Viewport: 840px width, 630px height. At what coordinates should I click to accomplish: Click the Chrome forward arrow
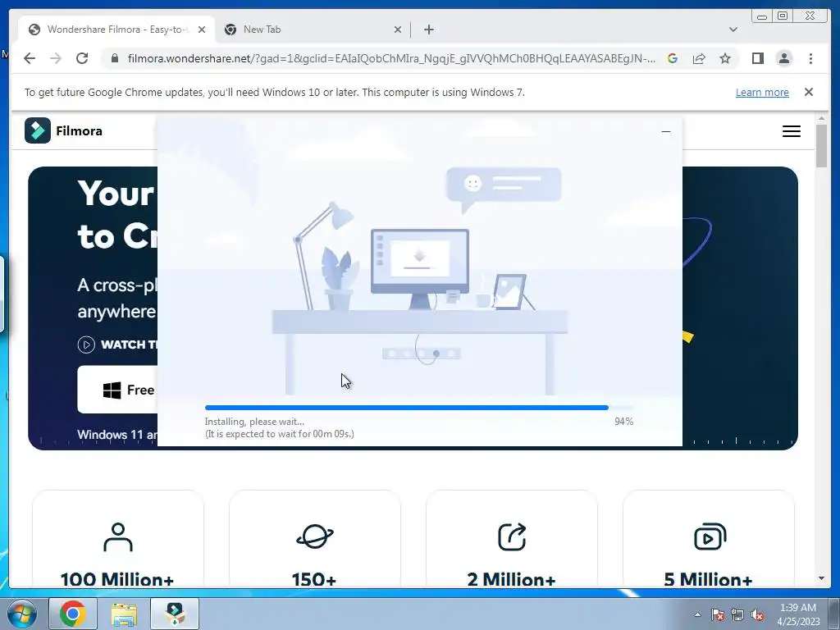tap(56, 58)
